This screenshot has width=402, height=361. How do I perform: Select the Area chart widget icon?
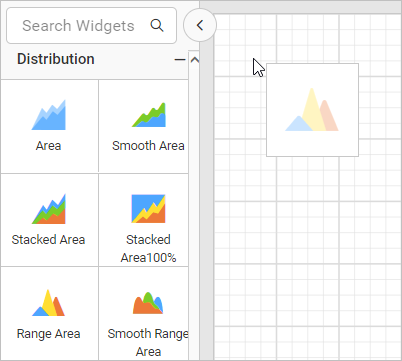[49, 115]
